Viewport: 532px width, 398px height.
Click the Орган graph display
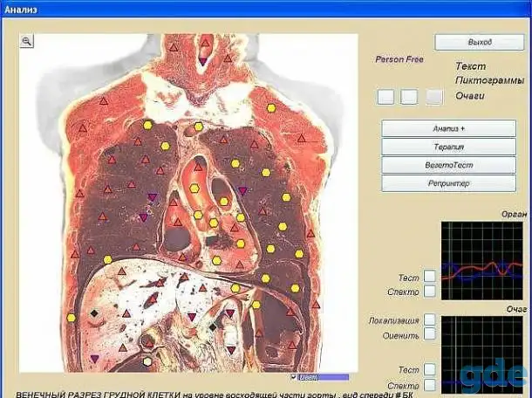pyautogui.click(x=481, y=261)
